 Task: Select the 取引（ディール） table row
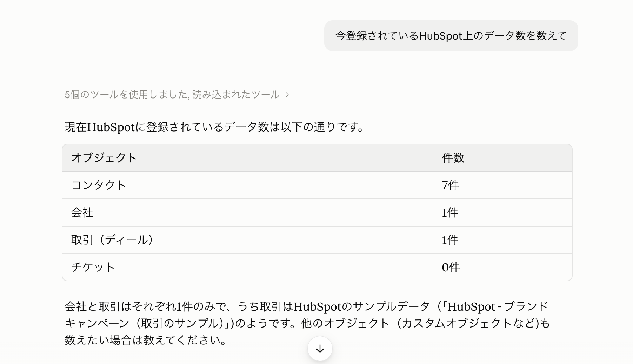click(x=317, y=240)
